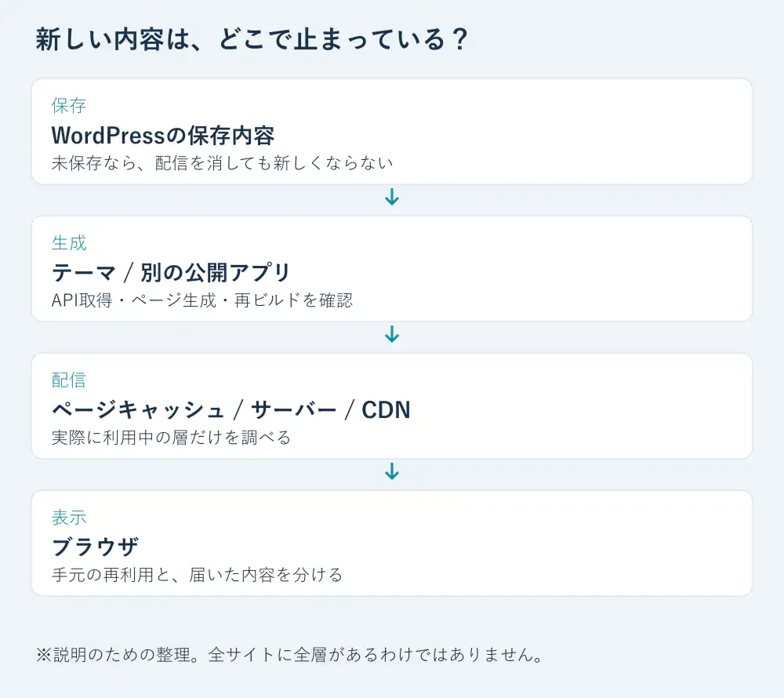Click the 表示 label

pos(69,518)
